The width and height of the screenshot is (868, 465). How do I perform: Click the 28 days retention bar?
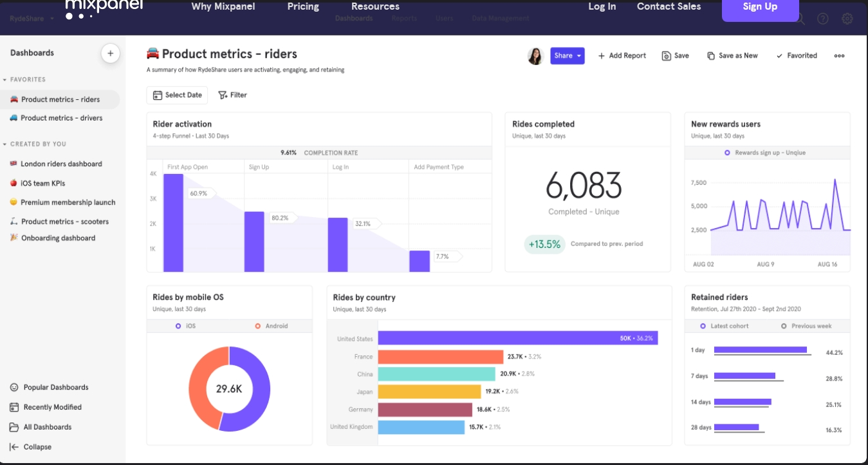pyautogui.click(x=737, y=427)
